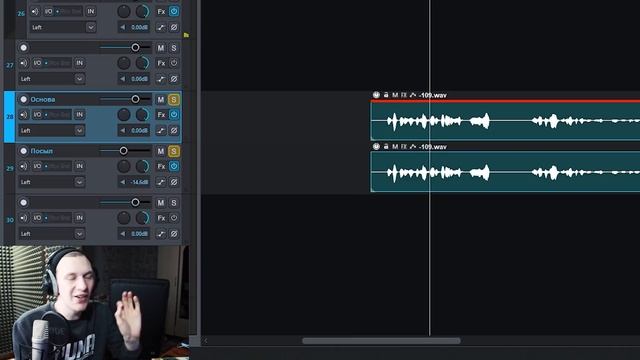Open Left input dropdown on track 30
Image resolution: width=640 pixels, height=360 pixels.
(52, 234)
